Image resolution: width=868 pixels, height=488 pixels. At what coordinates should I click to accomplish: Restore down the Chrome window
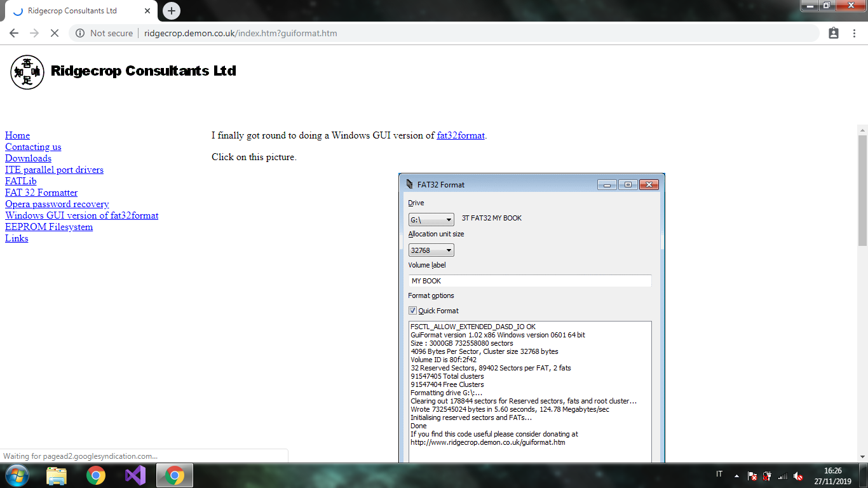(x=827, y=6)
